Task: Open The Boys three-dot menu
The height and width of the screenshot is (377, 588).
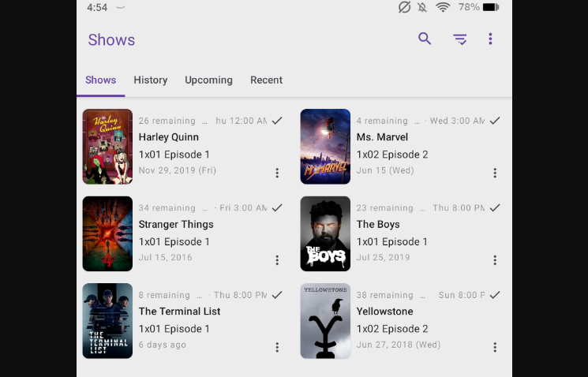Action: [x=495, y=260]
